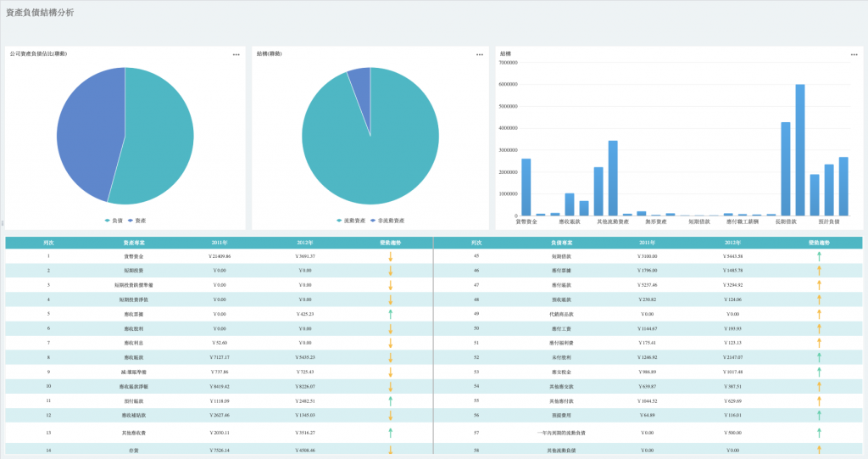The image size is (868, 459).
Task: Click the right table 變動趨勢 header
Action: coord(819,243)
